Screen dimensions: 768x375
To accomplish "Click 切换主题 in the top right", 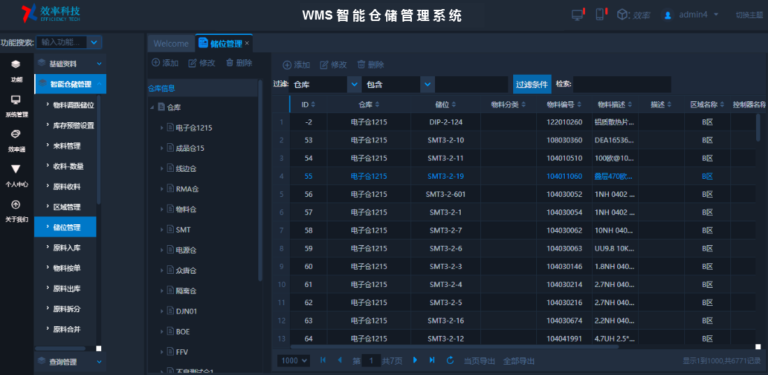I will [749, 15].
